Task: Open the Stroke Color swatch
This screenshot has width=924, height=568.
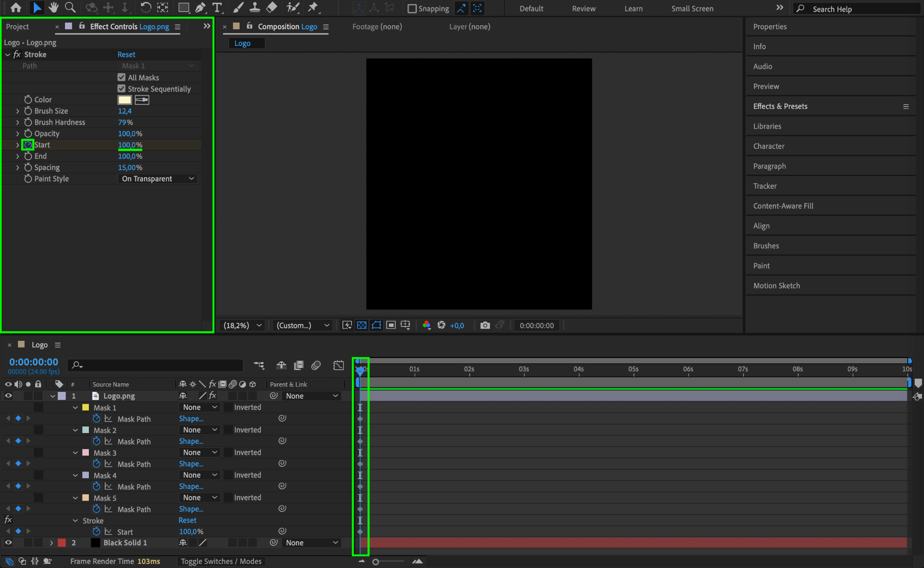Action: tap(125, 100)
